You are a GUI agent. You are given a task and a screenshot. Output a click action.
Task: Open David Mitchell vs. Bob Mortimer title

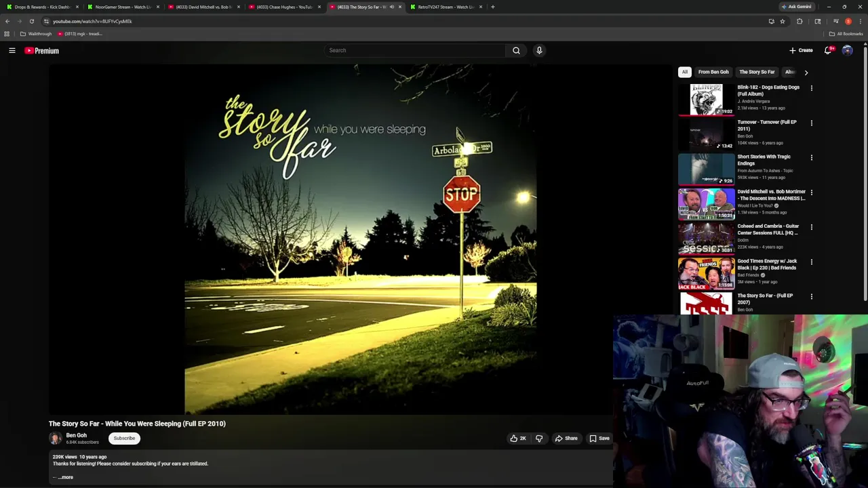point(771,195)
